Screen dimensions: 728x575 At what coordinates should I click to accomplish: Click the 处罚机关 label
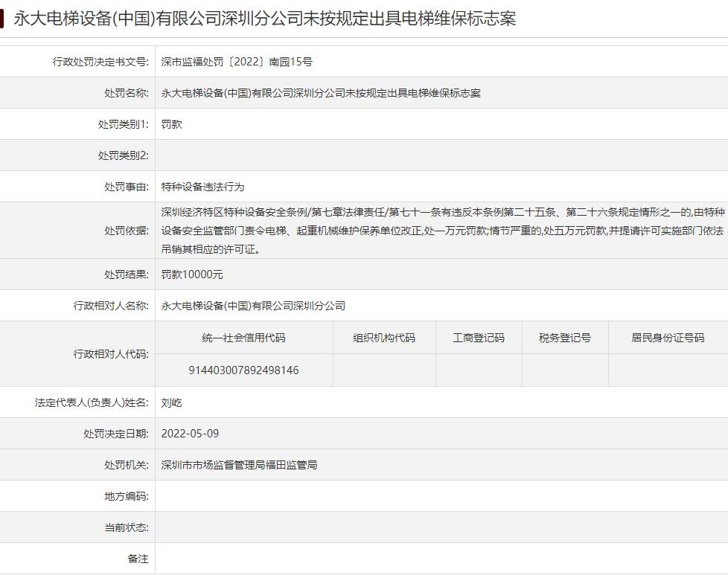tap(127, 465)
